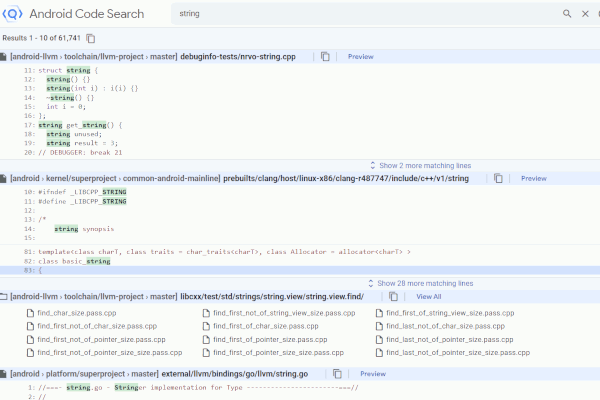Click file icon beside nrvo-string.cpp result

(3, 57)
